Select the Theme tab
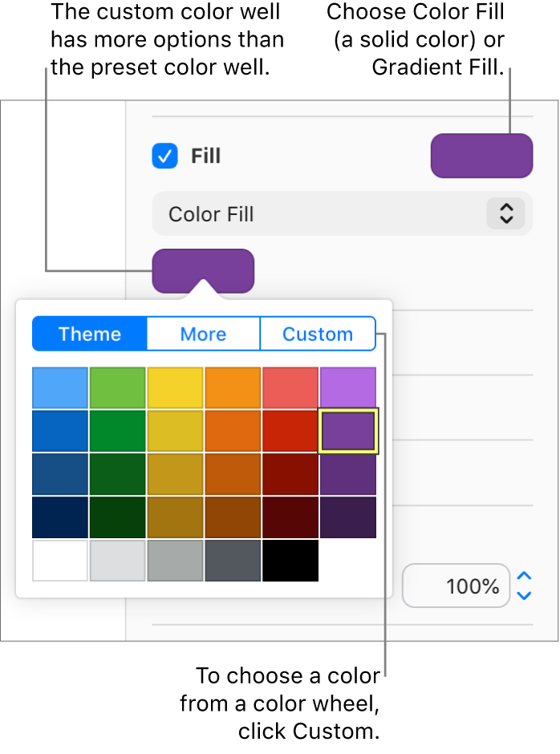560x754 pixels. (x=89, y=334)
